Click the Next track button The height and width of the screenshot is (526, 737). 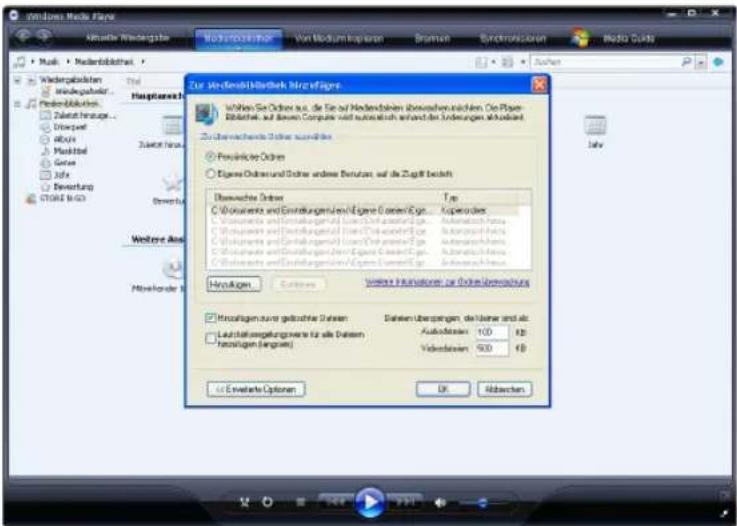404,502
